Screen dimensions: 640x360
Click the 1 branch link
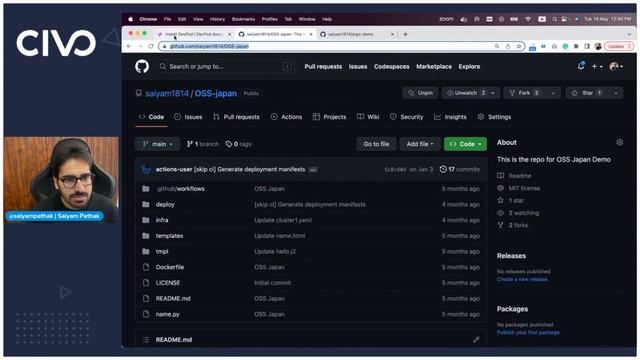coord(202,144)
